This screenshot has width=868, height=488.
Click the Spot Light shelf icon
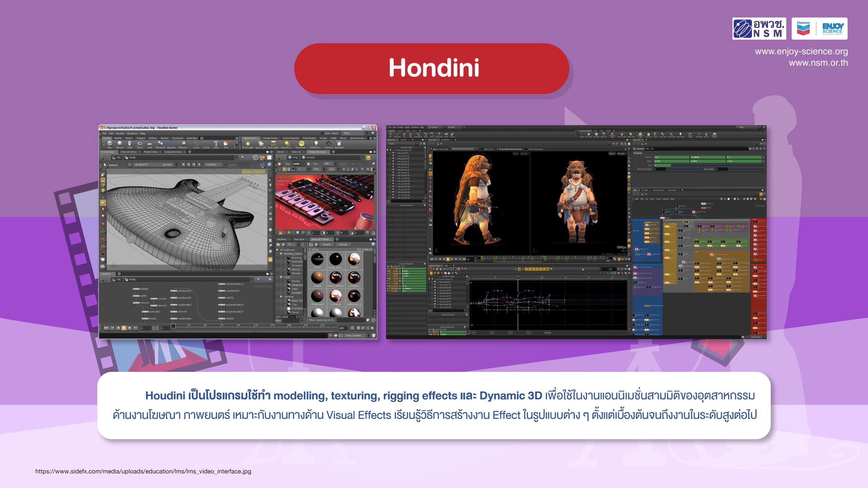click(x=260, y=144)
